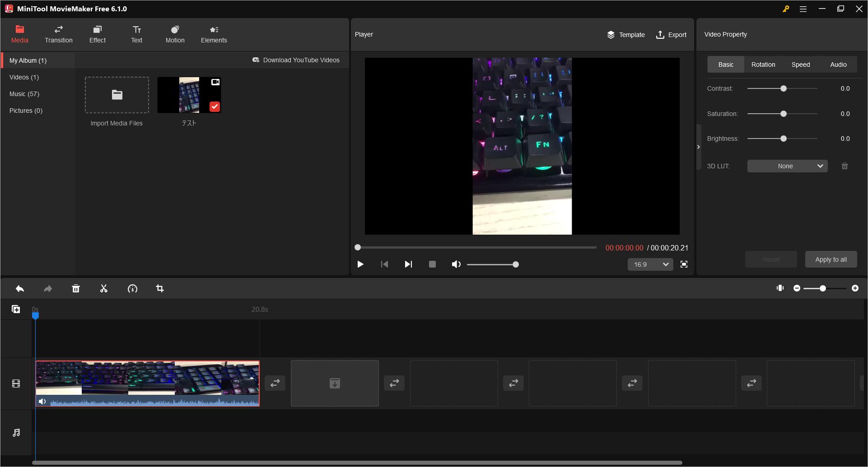Select the テスト video thumbnail
This screenshot has width=868, height=467.
coord(189,95)
